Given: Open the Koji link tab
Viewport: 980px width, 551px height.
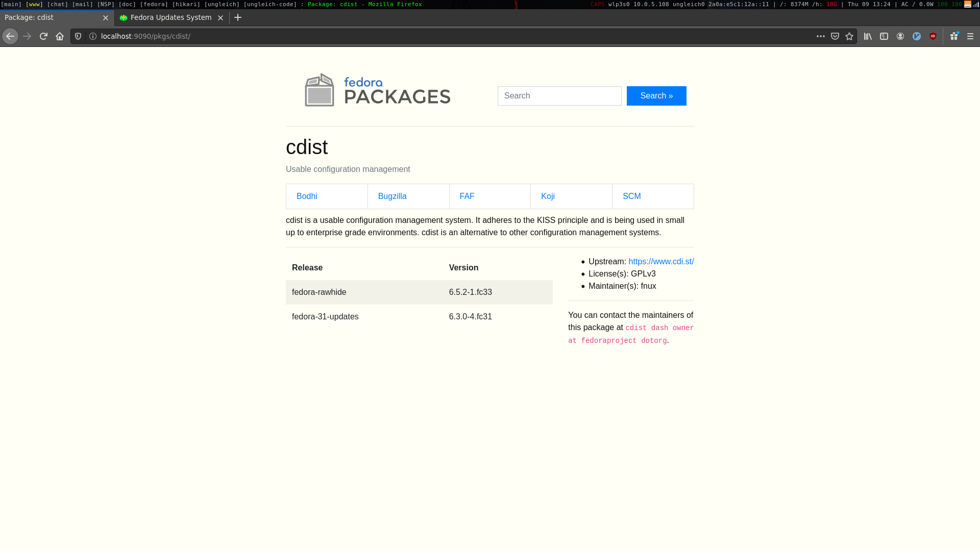Looking at the screenshot, I should (571, 196).
